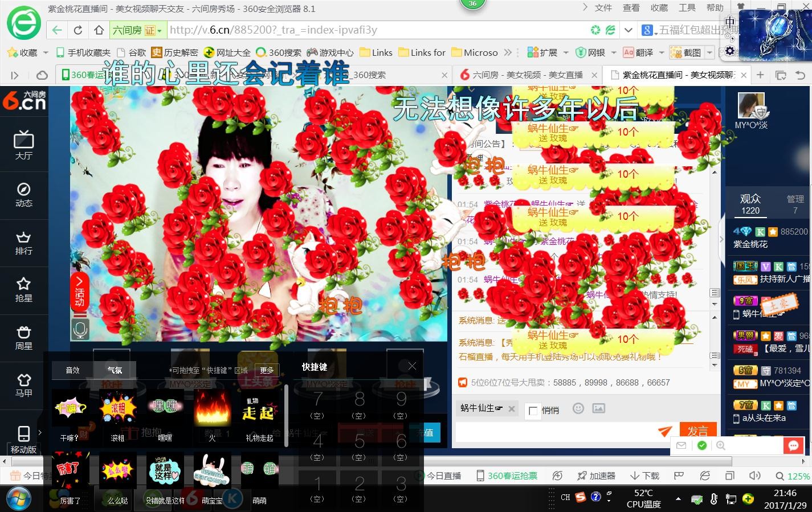Screen dimensions: 812x512
Task: Refresh the current page
Action: click(78, 30)
